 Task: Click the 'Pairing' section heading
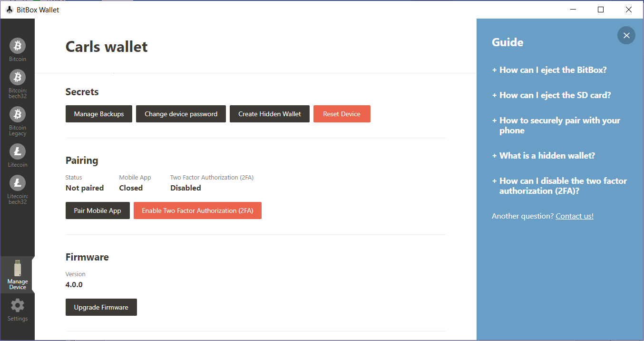coord(82,160)
